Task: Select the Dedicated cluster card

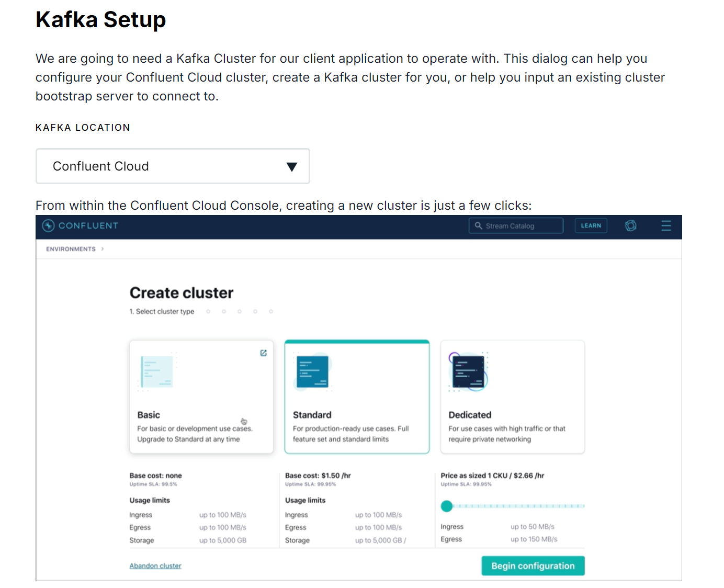Action: pyautogui.click(x=513, y=397)
